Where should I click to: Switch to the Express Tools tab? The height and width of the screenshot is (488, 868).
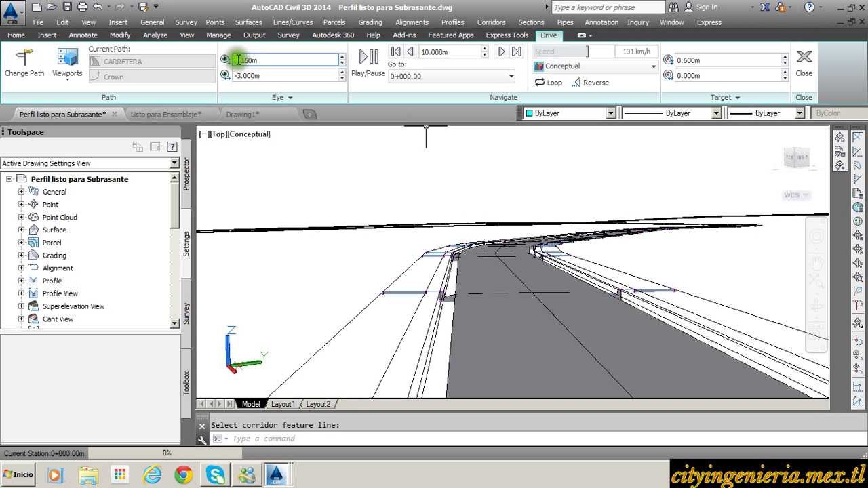point(507,35)
